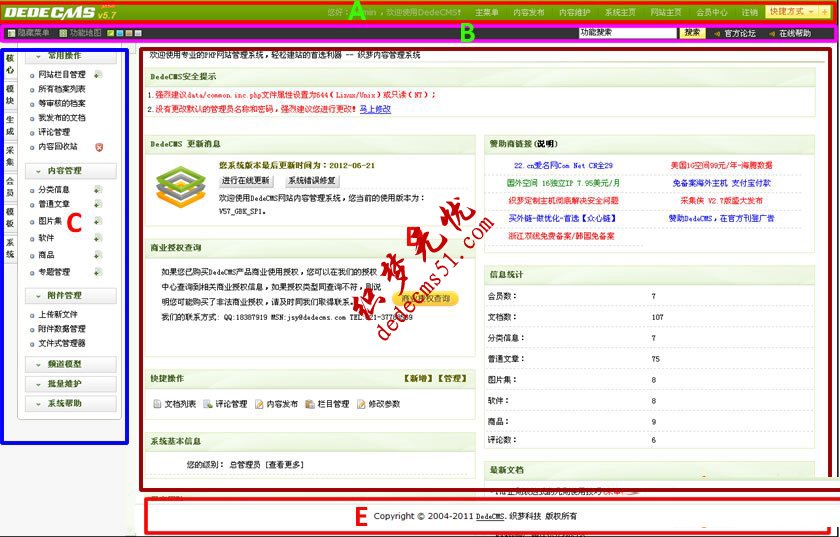Open 等审核的档案 in the sidebar

pos(62,103)
